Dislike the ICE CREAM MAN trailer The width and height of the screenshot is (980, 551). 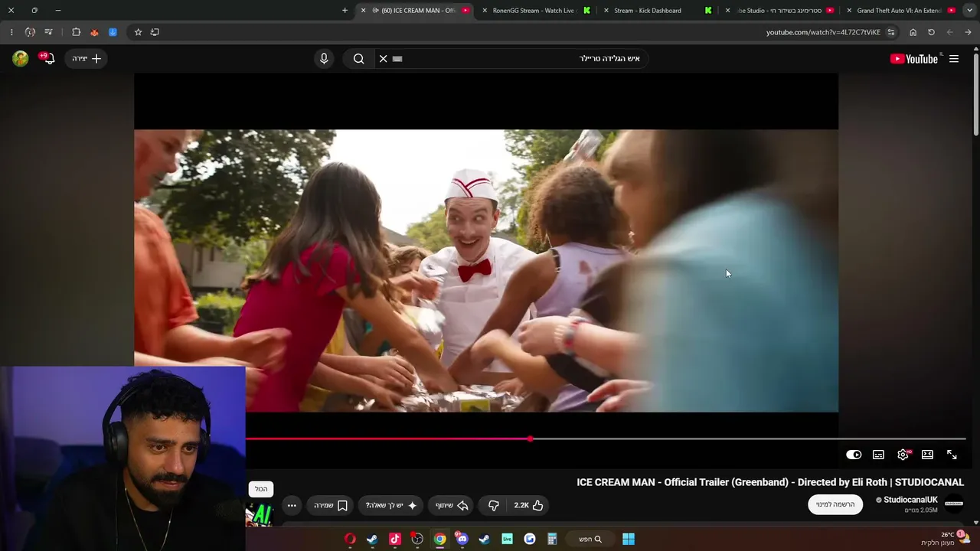[x=494, y=505]
